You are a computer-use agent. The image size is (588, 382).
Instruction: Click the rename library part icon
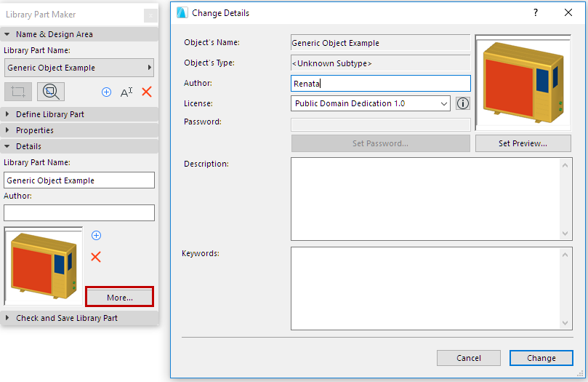coord(126,92)
